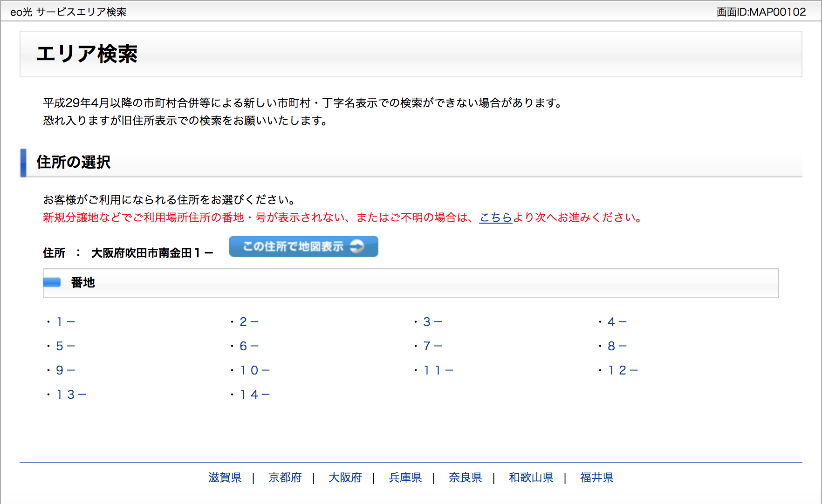Go to 滋賀県 prefecture link
Viewport: 822px width, 504px height.
(225, 477)
